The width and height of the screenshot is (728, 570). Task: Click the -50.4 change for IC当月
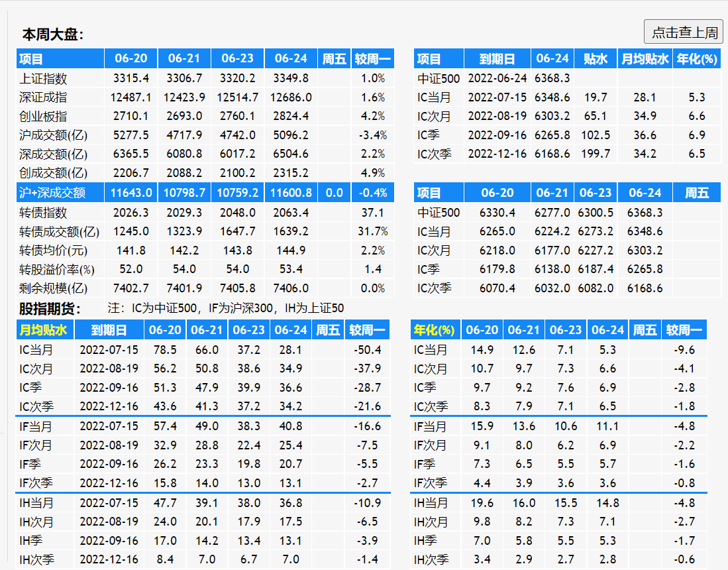click(x=367, y=350)
